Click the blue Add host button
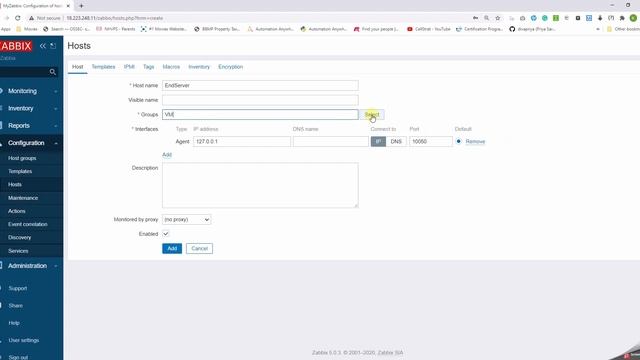 172,249
